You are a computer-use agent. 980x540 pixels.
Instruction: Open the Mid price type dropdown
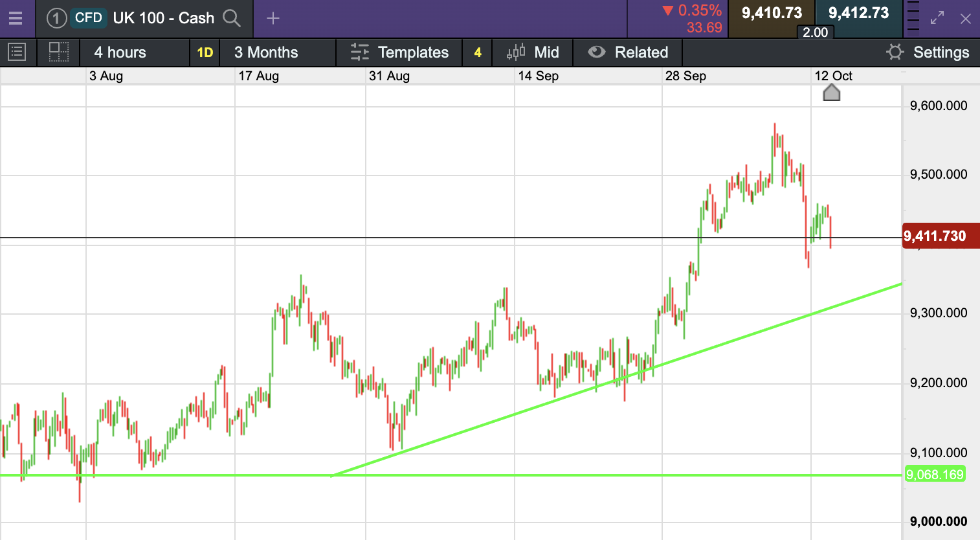coord(533,52)
